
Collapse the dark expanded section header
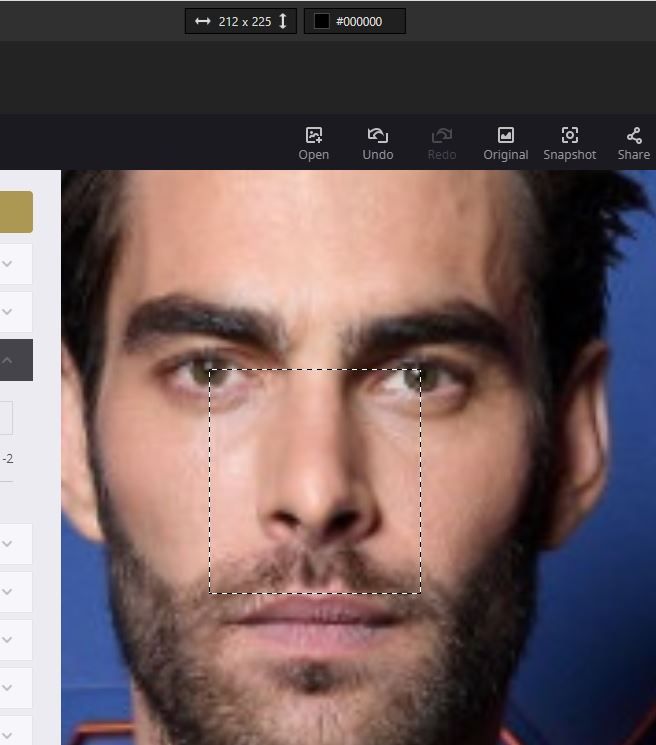click(8, 360)
